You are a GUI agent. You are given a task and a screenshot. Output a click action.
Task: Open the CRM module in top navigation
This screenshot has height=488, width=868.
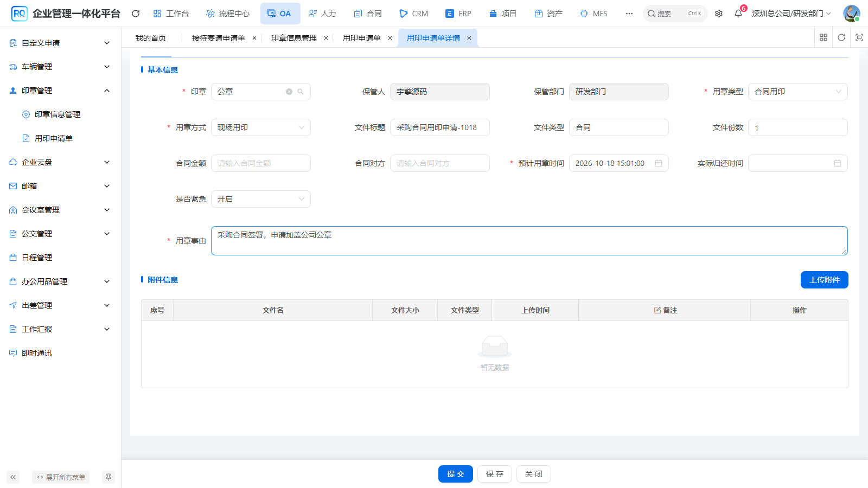[x=413, y=14]
